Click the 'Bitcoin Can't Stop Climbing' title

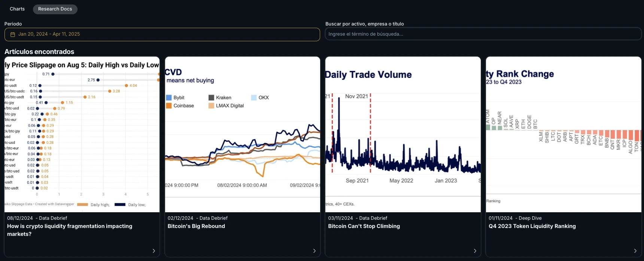pyautogui.click(x=364, y=226)
